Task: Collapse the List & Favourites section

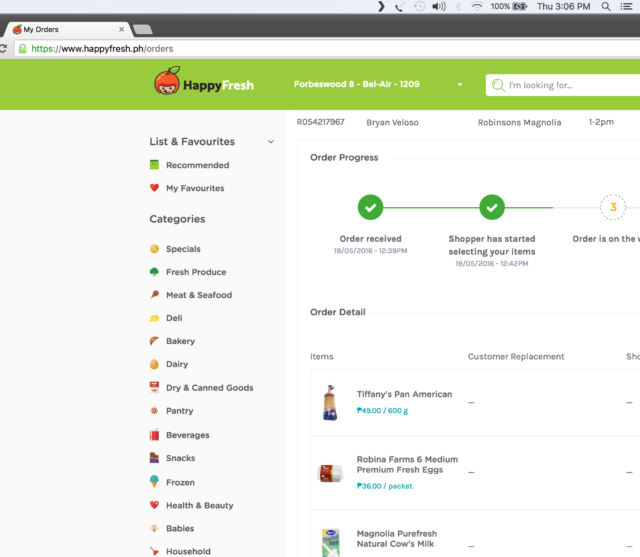Action: click(271, 142)
